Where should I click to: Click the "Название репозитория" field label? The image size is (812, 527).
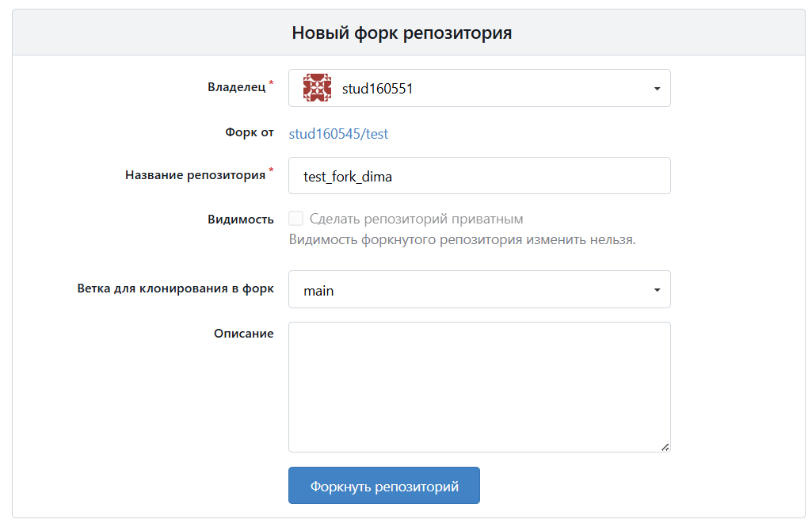195,175
